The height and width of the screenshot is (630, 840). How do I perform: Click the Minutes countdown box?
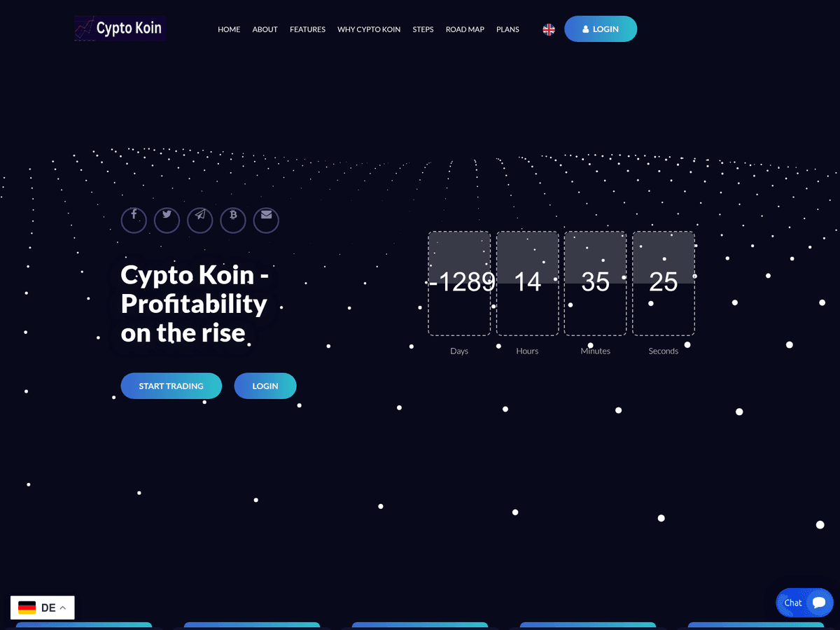[595, 283]
